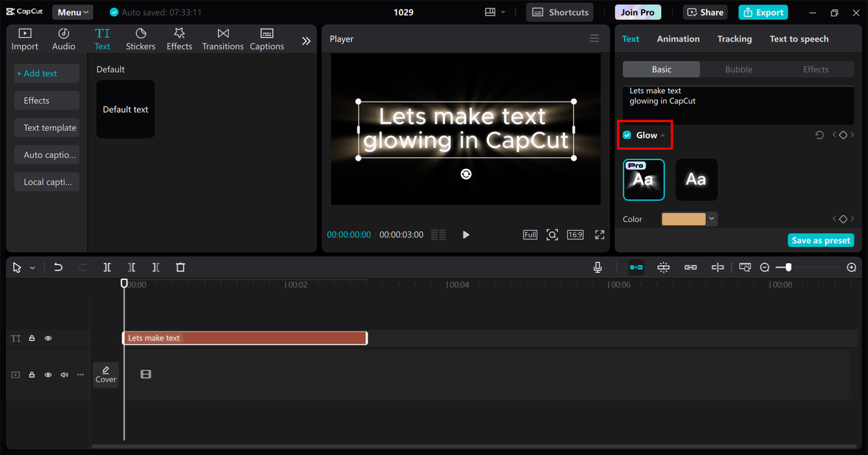
Task: Click the timeline grid quality icon in player
Action: coord(439,235)
